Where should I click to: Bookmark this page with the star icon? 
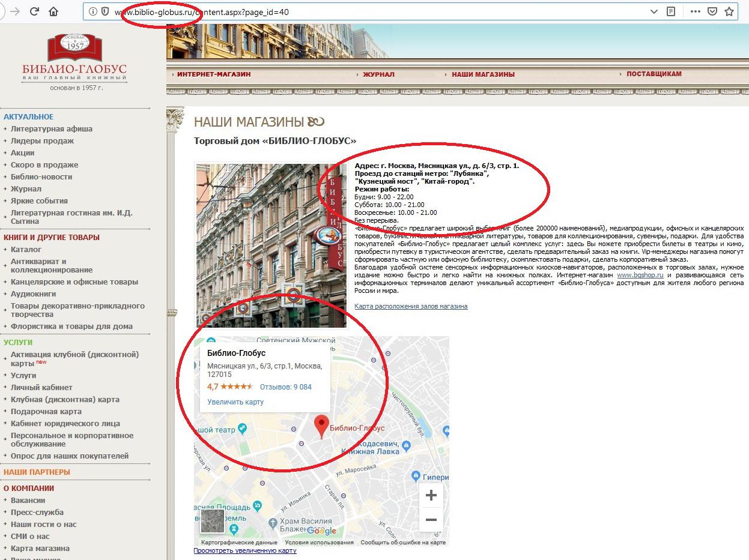pyautogui.click(x=729, y=11)
